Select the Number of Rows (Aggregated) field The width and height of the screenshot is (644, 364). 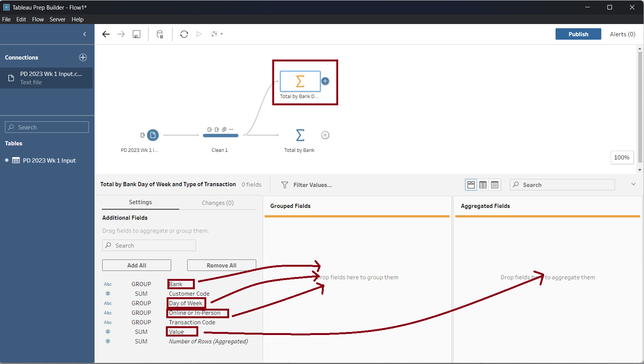click(209, 341)
